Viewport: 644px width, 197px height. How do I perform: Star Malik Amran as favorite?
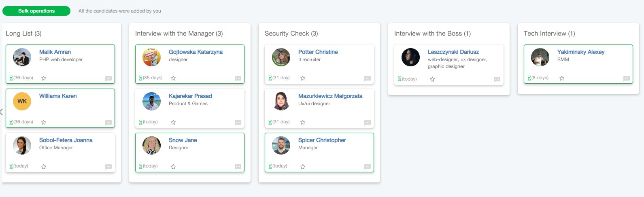[44, 78]
